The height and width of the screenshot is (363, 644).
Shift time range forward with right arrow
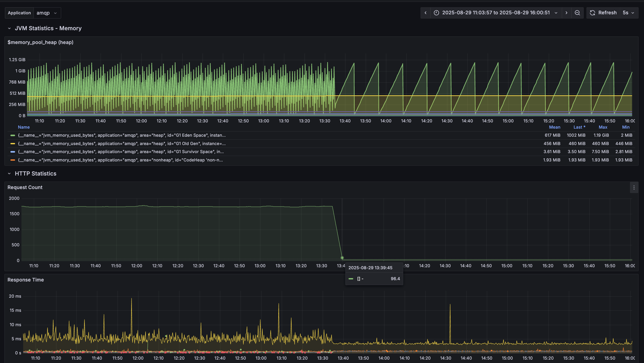(x=566, y=13)
